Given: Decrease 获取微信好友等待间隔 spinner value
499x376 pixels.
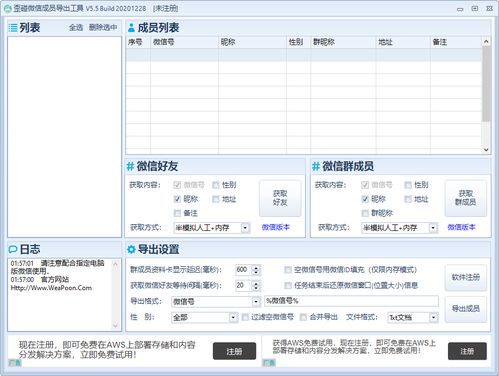Looking at the screenshot, I should 256,288.
